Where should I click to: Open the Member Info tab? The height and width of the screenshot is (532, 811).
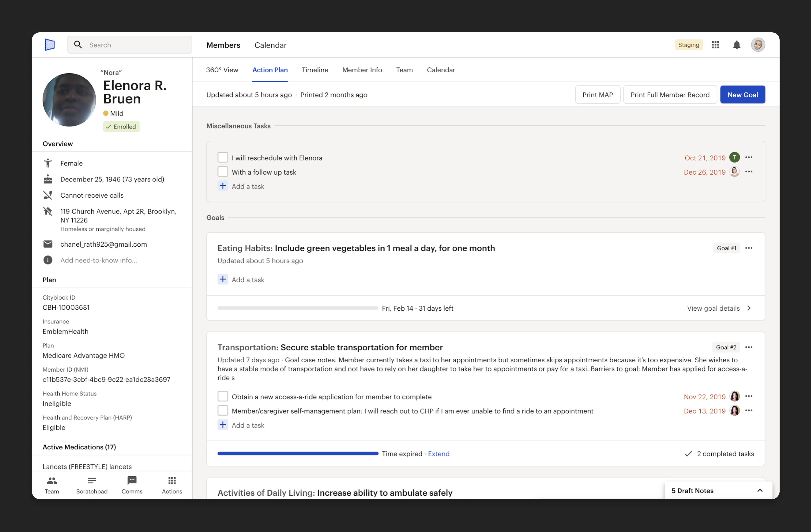[x=362, y=70]
